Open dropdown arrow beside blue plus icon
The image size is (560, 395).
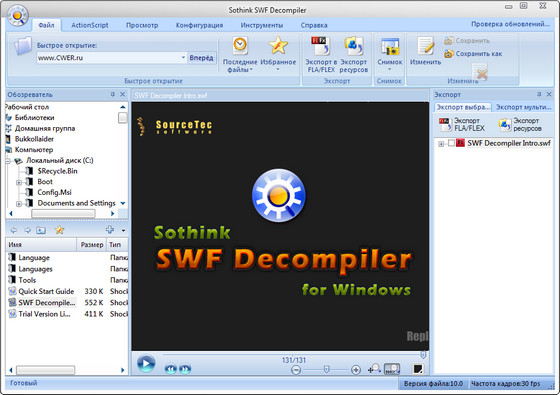click(123, 230)
